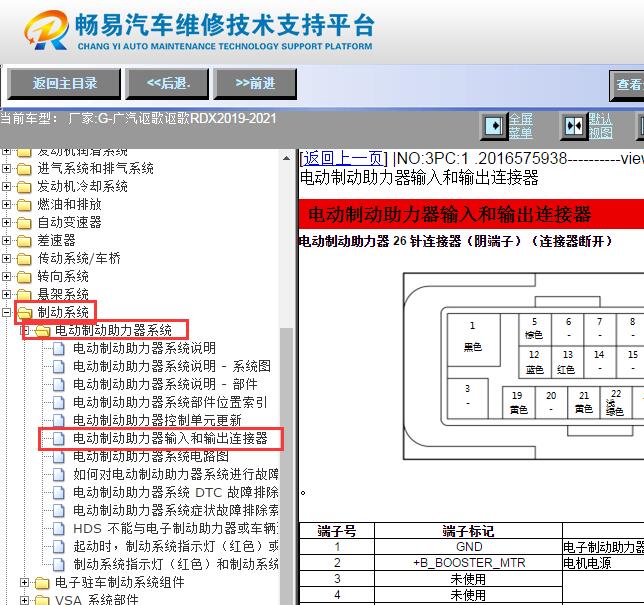
Task: Expand the 传动系统/车桥 node
Action: [6, 258]
